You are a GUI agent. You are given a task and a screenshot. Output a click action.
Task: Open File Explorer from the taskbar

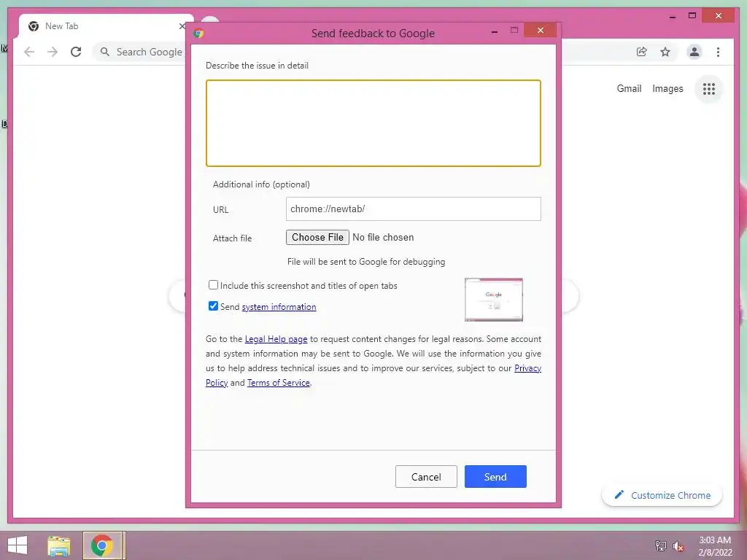pos(59,545)
